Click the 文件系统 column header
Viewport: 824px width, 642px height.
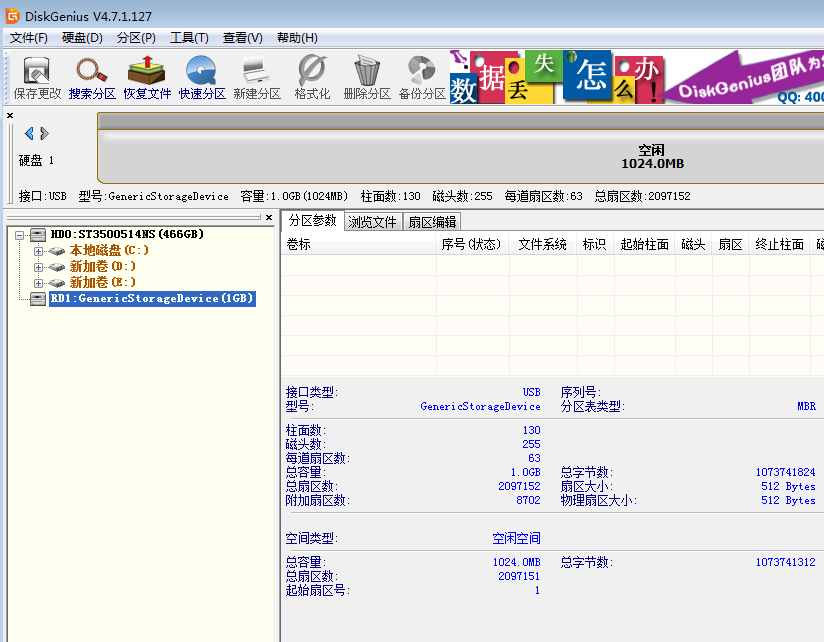[x=542, y=244]
